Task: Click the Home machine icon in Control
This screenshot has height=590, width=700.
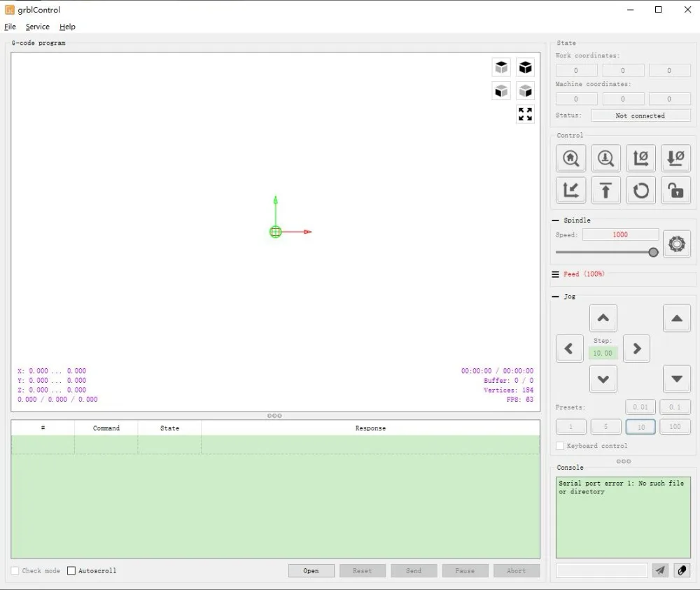Action: pyautogui.click(x=570, y=158)
